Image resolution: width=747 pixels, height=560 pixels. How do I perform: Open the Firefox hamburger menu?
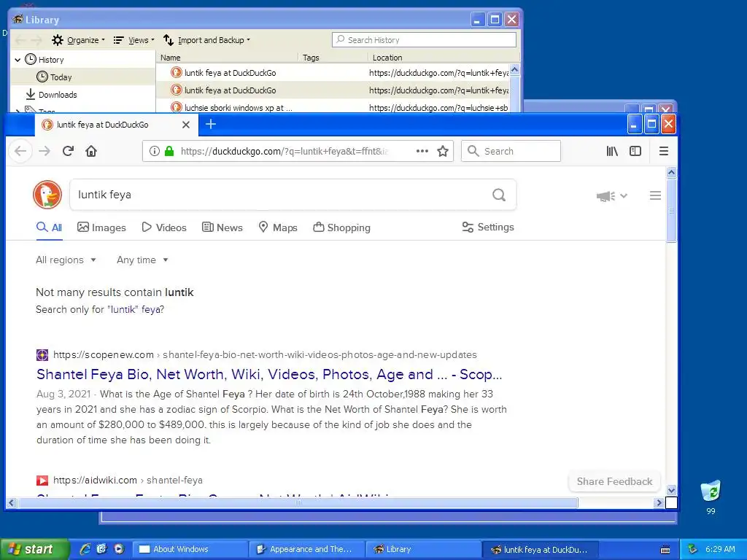[664, 152]
